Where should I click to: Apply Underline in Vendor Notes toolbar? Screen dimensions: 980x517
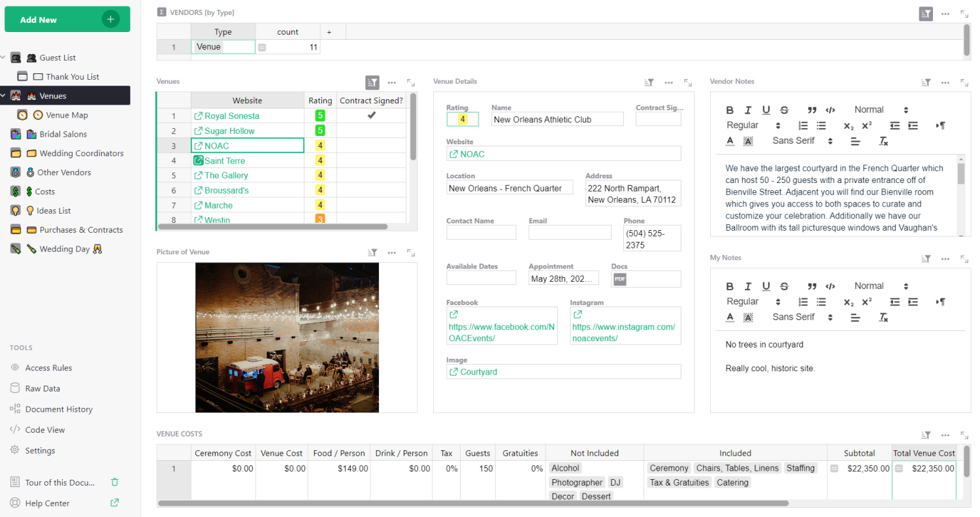pyautogui.click(x=766, y=110)
